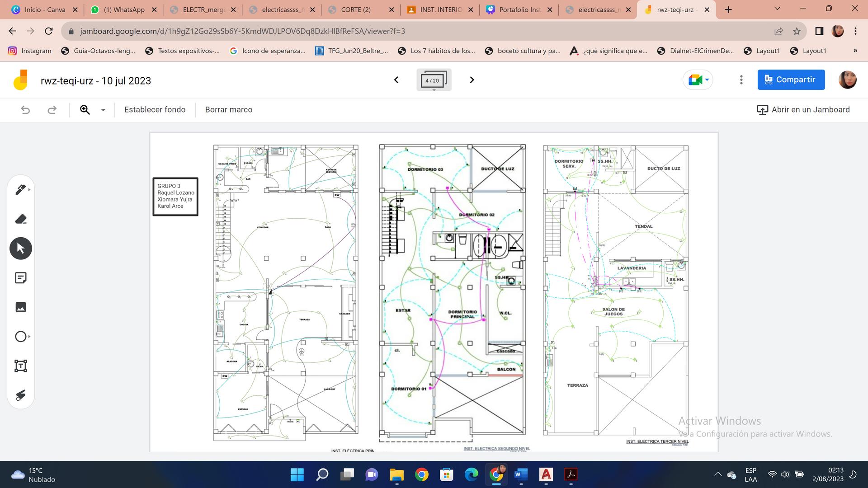Select the Eraser tool
Viewport: 868px width, 488px height.
(21, 219)
